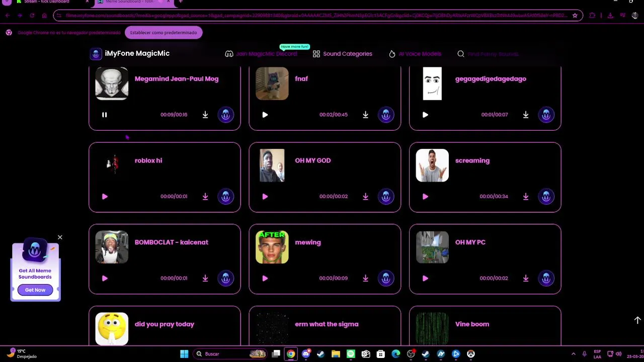
Task: Click the erm what the sigma title
Action: (327, 324)
